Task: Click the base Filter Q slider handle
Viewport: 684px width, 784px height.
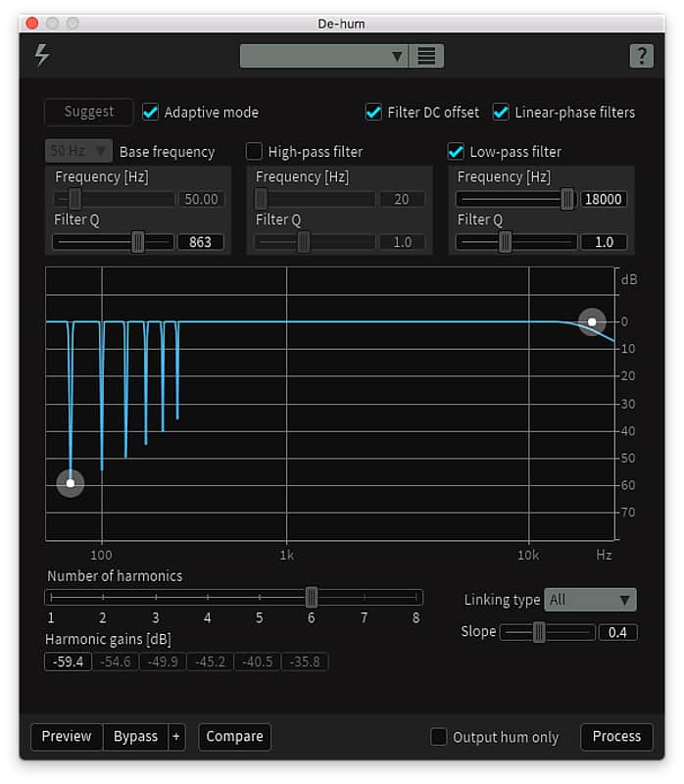Action: [x=138, y=242]
